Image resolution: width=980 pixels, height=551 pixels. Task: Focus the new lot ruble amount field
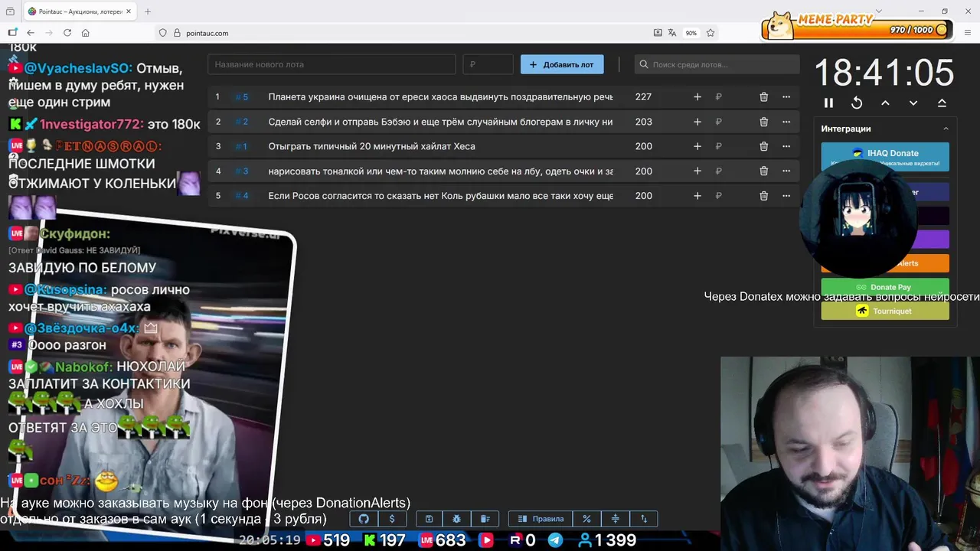[x=488, y=64]
